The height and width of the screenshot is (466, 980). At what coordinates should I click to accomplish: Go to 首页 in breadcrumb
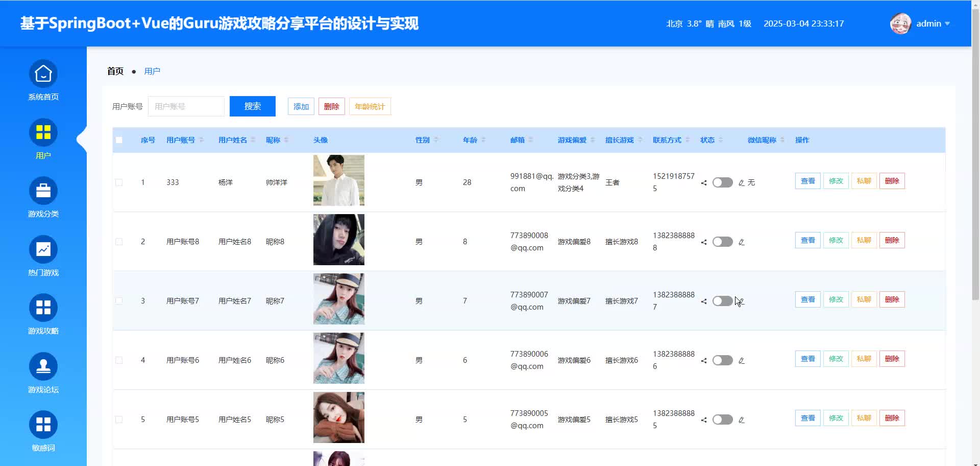click(x=115, y=71)
